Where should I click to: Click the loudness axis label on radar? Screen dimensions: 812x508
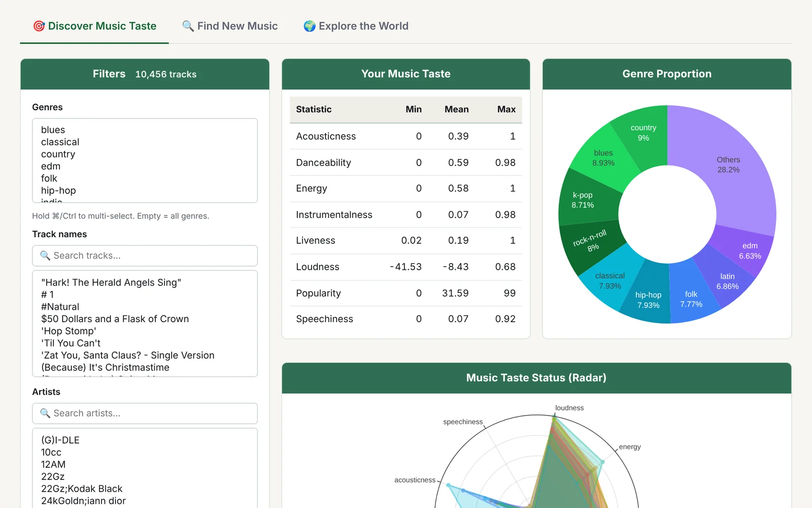(569, 408)
